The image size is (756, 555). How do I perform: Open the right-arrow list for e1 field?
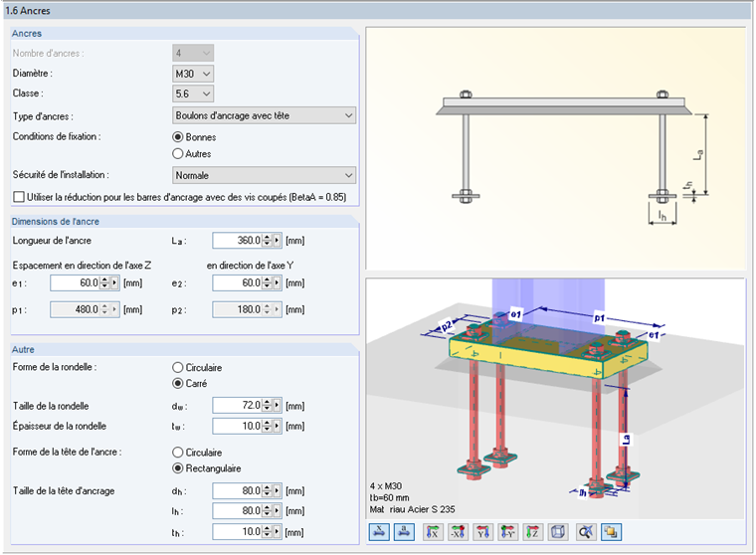pyautogui.click(x=114, y=282)
